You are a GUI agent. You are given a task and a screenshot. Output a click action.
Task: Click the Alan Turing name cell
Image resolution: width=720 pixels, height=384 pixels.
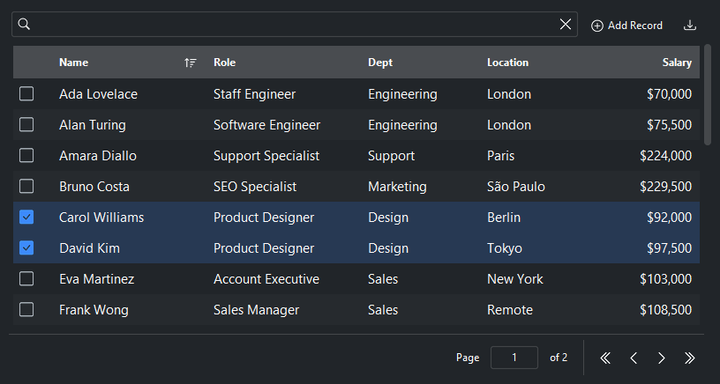(x=92, y=125)
